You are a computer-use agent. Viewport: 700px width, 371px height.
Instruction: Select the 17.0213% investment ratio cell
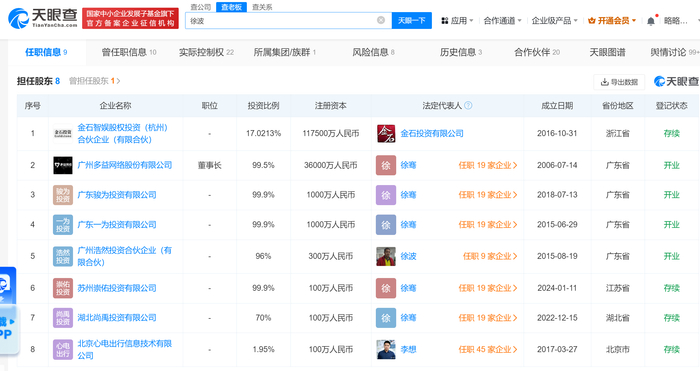(x=263, y=133)
